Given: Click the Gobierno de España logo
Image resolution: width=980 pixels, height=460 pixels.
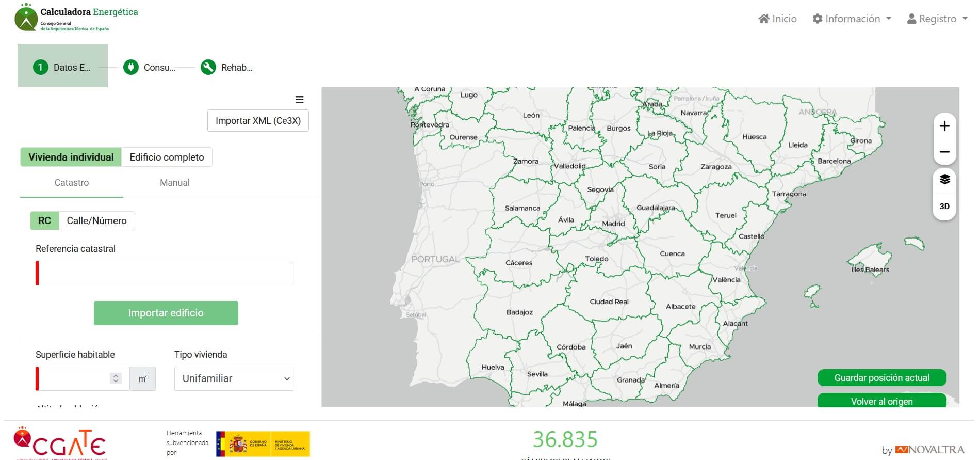Looking at the screenshot, I should pyautogui.click(x=263, y=444).
